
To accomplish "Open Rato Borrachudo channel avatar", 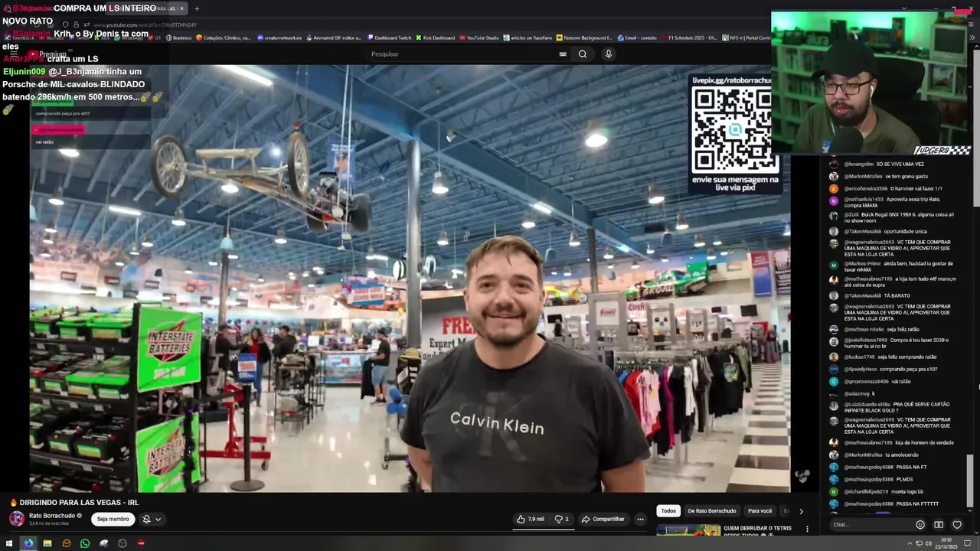I will (17, 519).
